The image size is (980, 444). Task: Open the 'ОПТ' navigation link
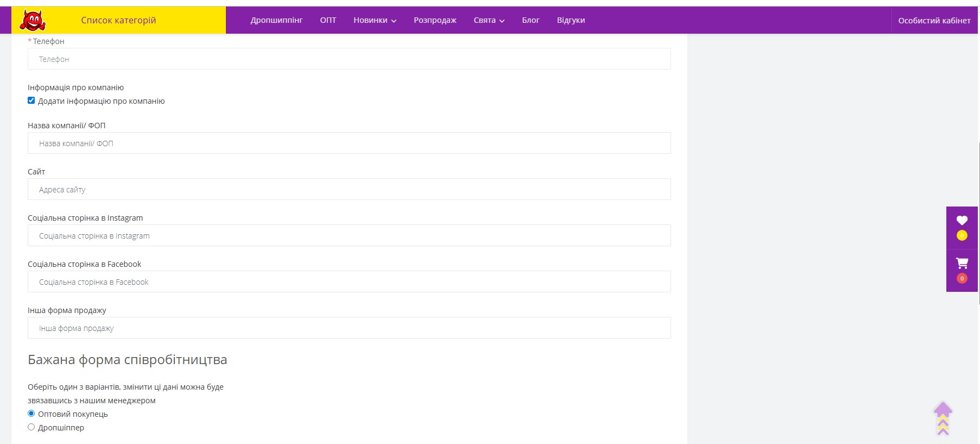pos(328,20)
